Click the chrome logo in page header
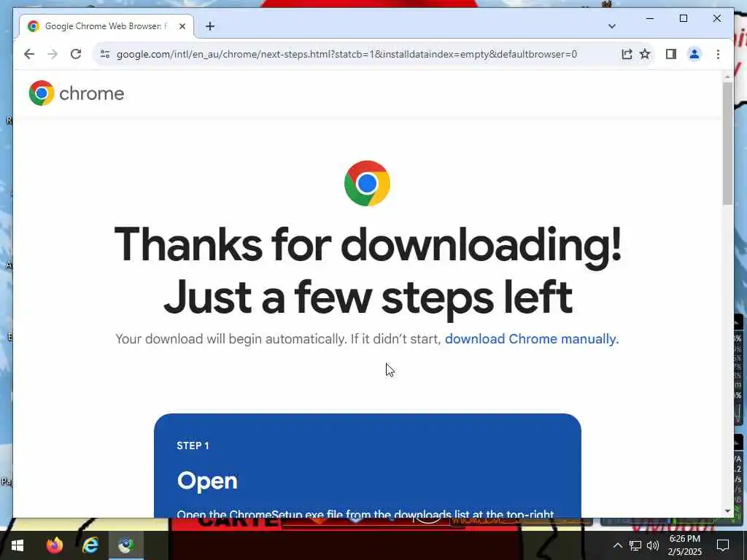747x560 pixels. tap(76, 93)
